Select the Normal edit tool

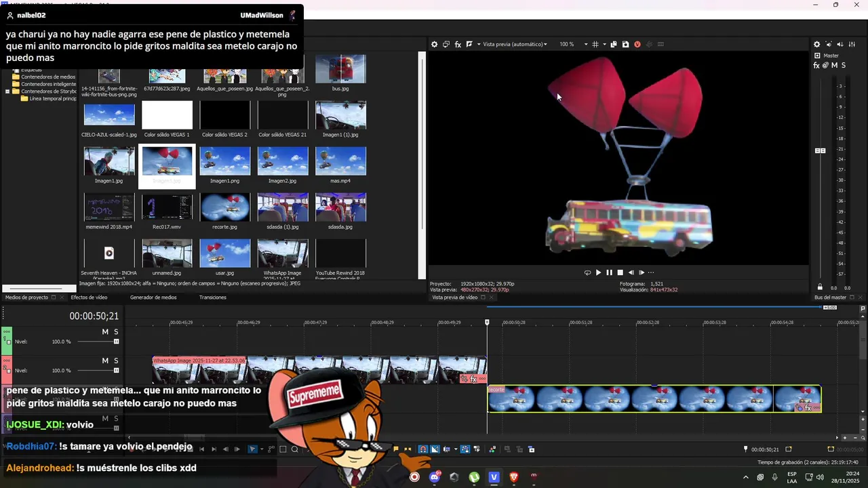[x=252, y=449]
